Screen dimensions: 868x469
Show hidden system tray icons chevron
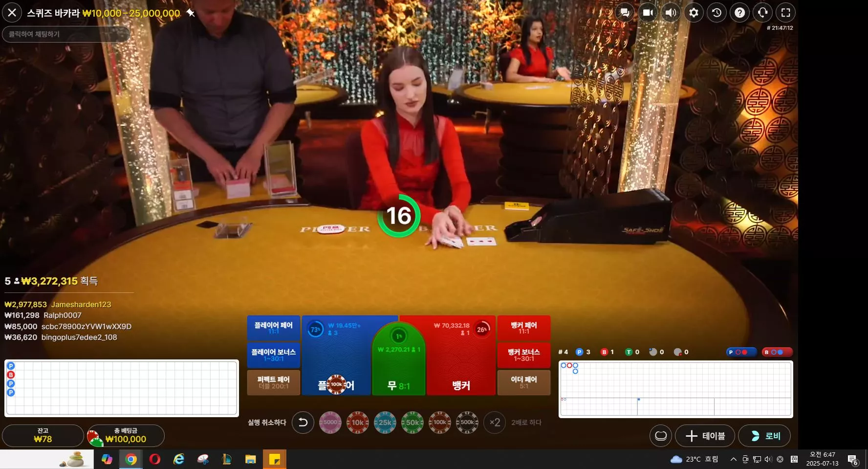pyautogui.click(x=733, y=459)
